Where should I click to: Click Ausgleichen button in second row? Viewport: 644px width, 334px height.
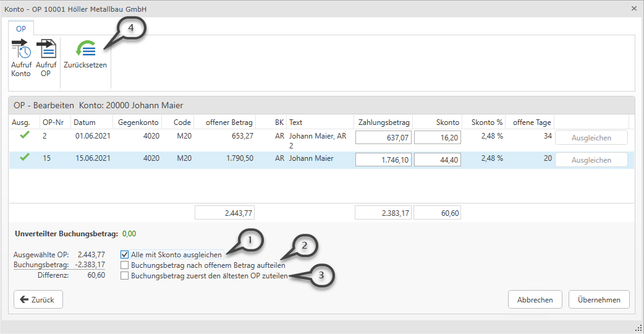tap(591, 160)
